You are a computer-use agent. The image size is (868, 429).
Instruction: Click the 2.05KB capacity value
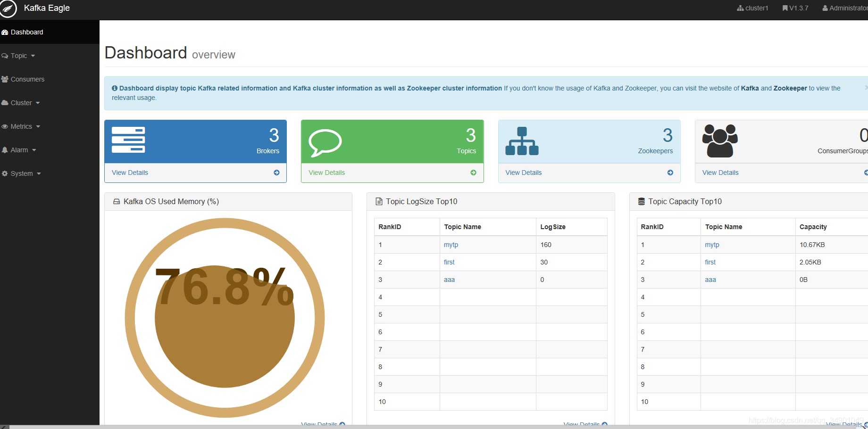click(x=810, y=262)
